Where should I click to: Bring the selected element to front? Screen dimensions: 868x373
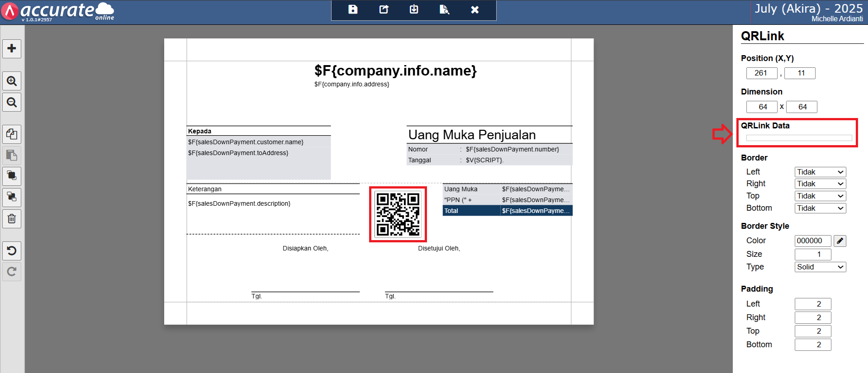(12, 176)
